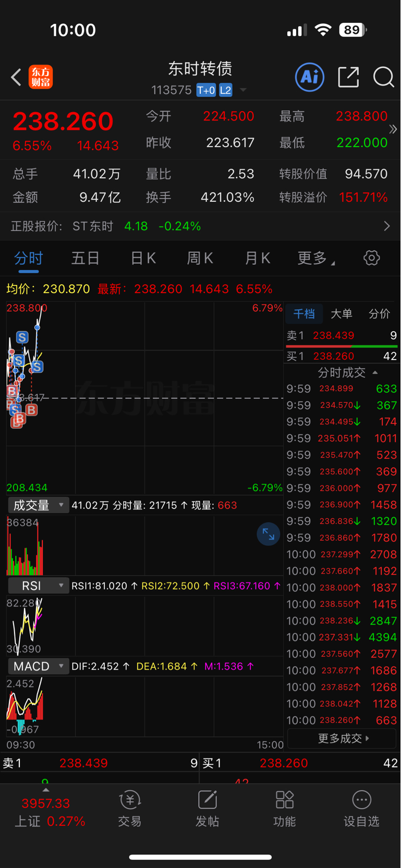Tap the intraday price chart area

click(x=144, y=398)
